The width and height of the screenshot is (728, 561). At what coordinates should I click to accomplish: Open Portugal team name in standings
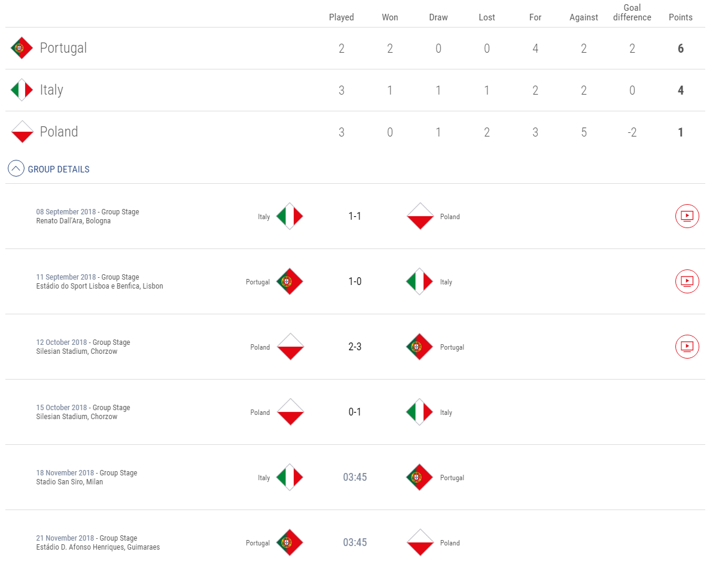click(x=63, y=48)
